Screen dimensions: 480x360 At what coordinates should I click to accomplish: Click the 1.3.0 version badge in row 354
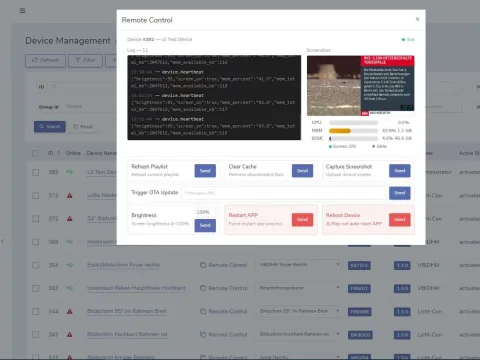[x=402, y=265]
